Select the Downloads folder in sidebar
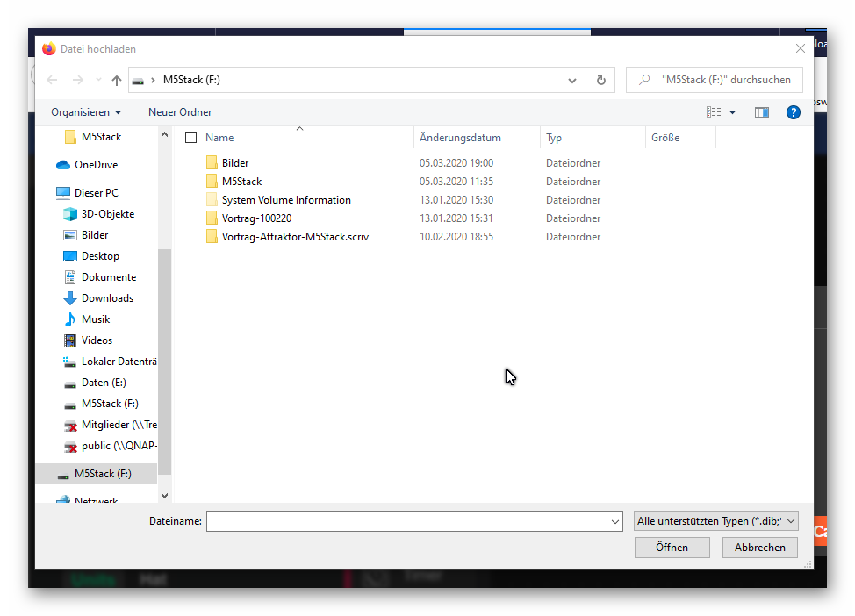 point(107,298)
